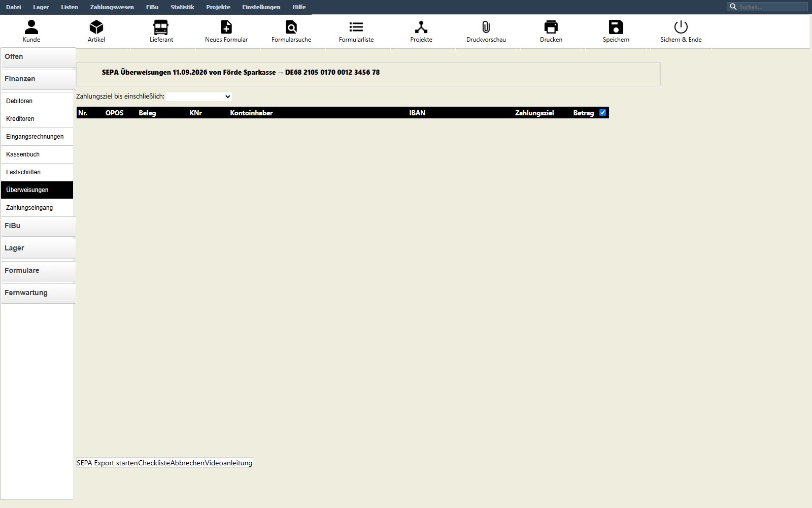Open the Einstellungen menu
The width and height of the screenshot is (812, 508).
261,7
